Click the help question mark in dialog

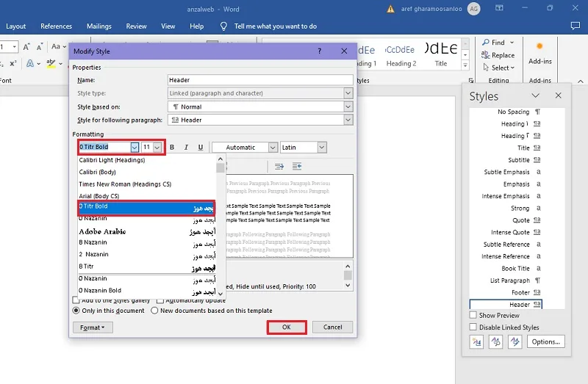tap(320, 51)
